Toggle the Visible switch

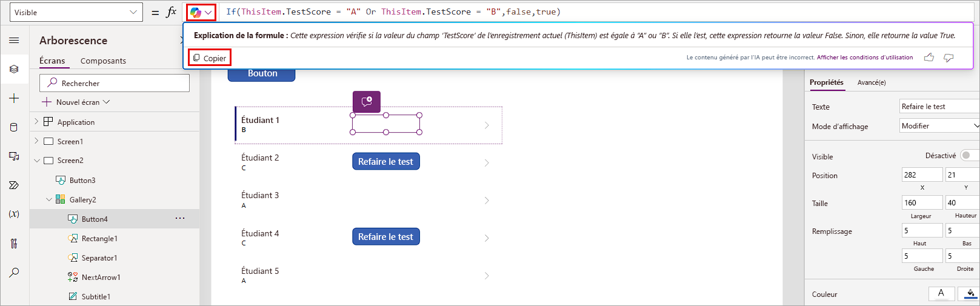(969, 156)
